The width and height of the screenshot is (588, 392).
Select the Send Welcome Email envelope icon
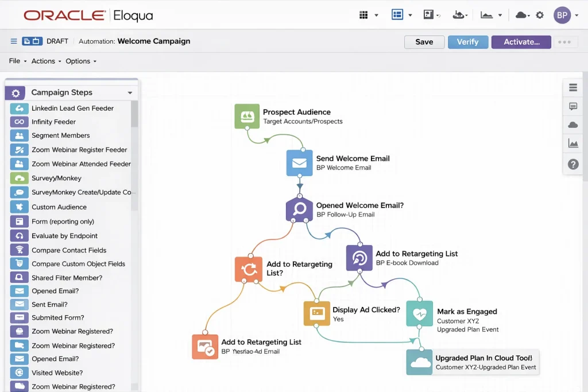click(x=299, y=163)
